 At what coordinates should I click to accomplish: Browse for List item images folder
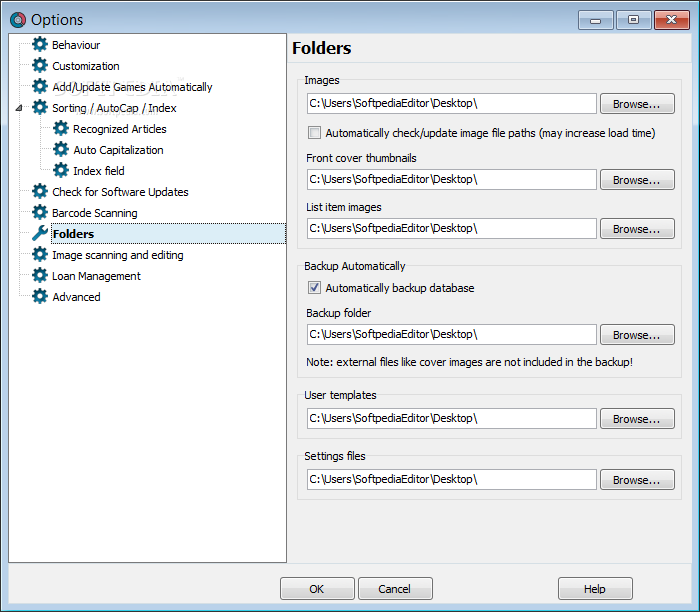(x=637, y=229)
